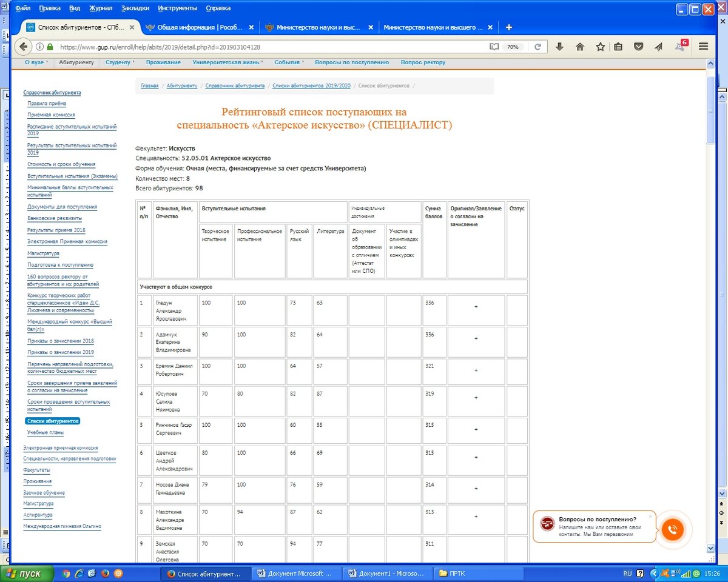This screenshot has width=728, height=582.
Task: Reload the page with refresh icon
Action: tap(538, 47)
